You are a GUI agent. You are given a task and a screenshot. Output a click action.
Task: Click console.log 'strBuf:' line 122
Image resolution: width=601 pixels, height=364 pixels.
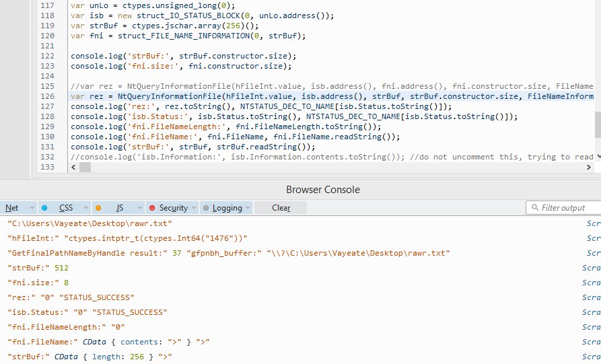tap(183, 56)
